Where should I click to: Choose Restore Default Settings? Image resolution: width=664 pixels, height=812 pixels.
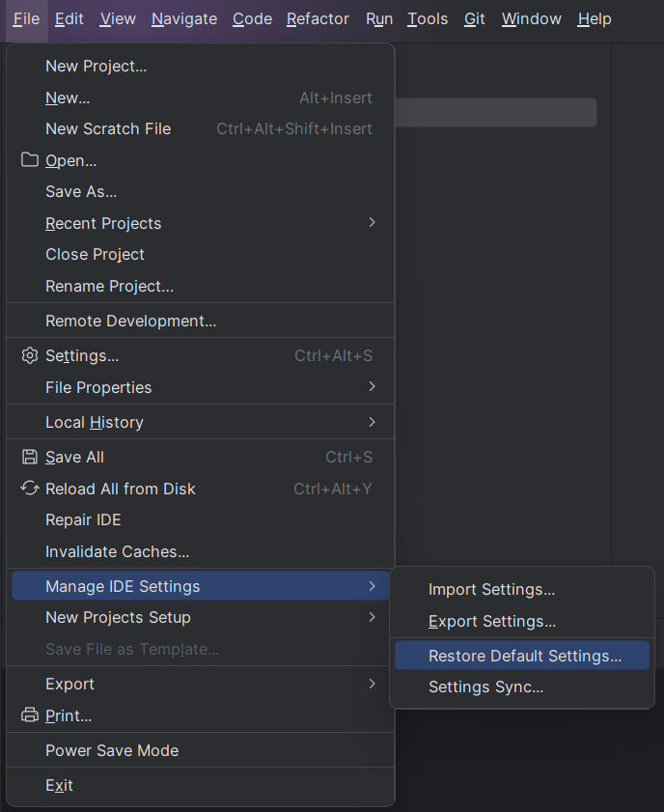click(524, 656)
